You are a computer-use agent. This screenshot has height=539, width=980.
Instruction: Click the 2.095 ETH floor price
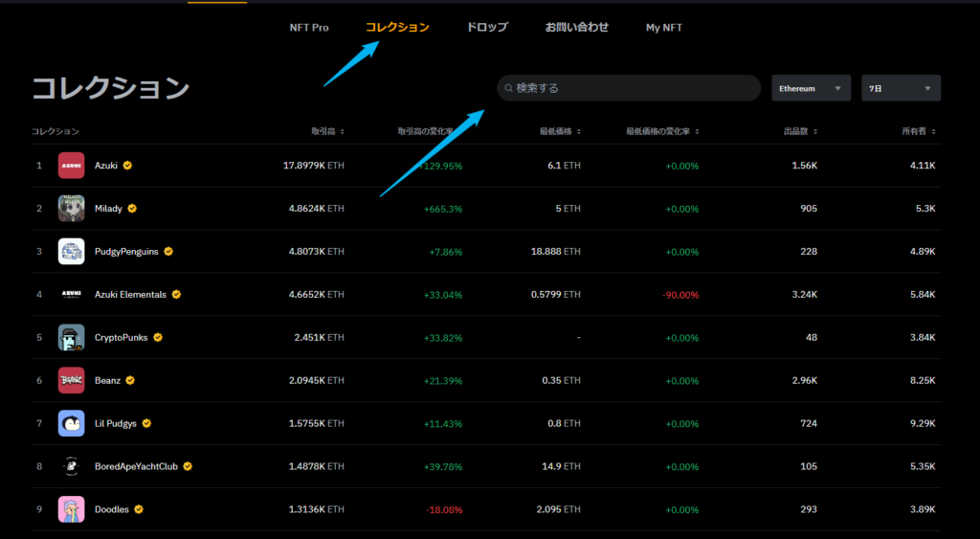tap(559, 509)
